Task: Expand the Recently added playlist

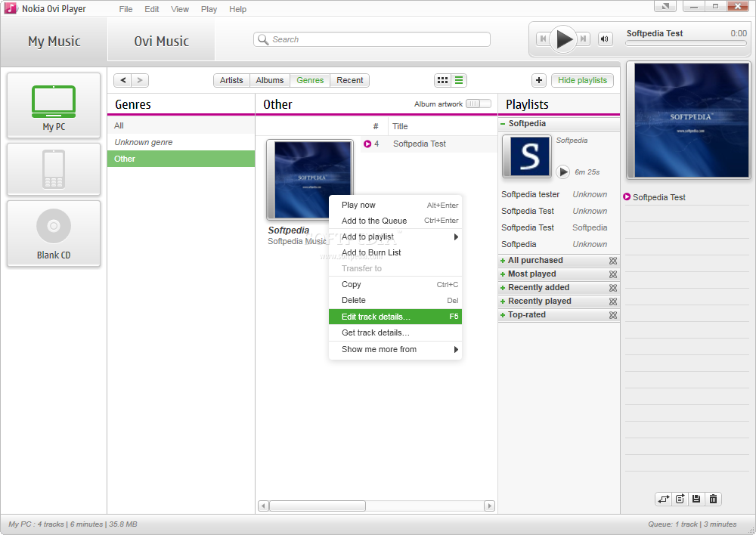Action: [x=503, y=288]
